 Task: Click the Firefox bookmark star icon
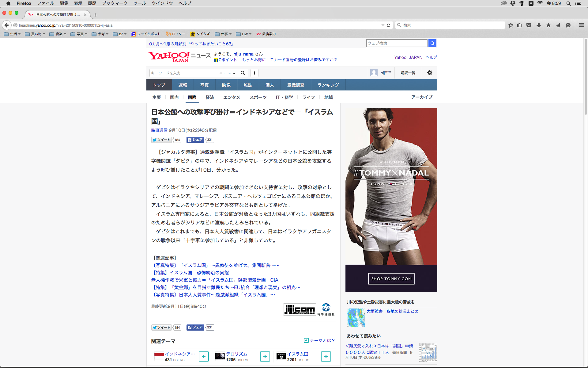(x=511, y=25)
